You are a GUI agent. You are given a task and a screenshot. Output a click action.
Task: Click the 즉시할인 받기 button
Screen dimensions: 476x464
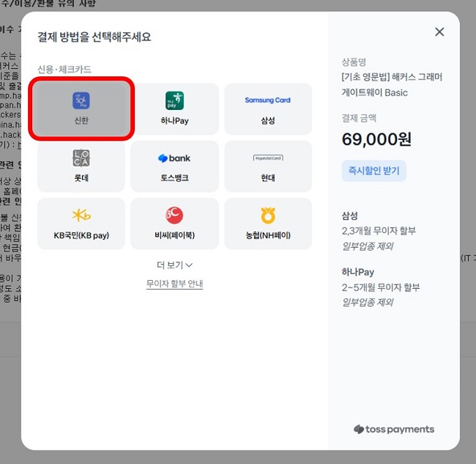click(373, 171)
